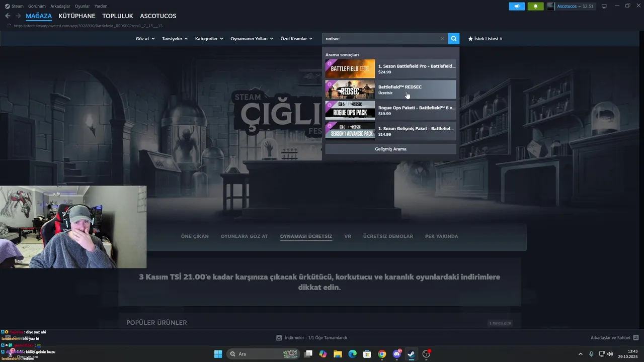The width and height of the screenshot is (644, 362).
Task: Click the forward navigation arrow
Action: [x=18, y=16]
